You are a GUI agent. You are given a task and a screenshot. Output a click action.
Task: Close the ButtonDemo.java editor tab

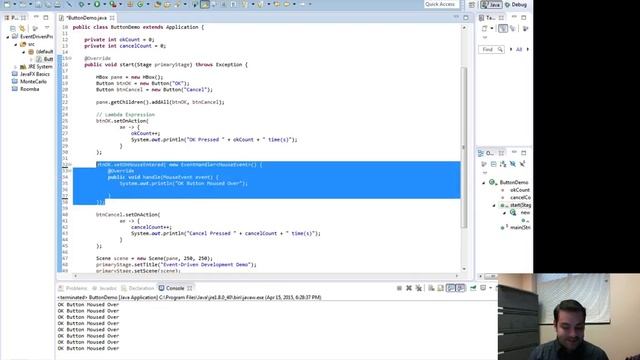click(x=112, y=18)
